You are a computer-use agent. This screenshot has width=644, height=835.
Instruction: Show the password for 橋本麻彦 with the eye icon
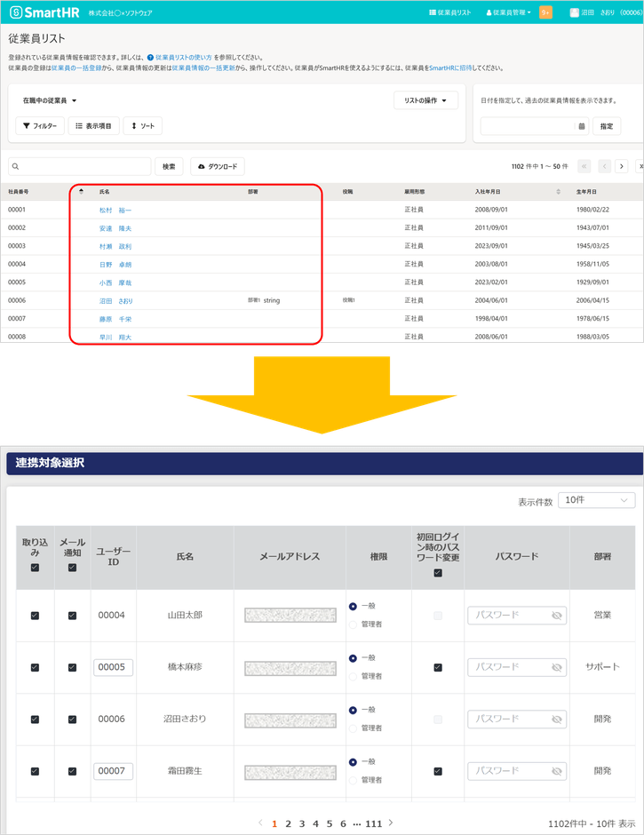(x=557, y=667)
